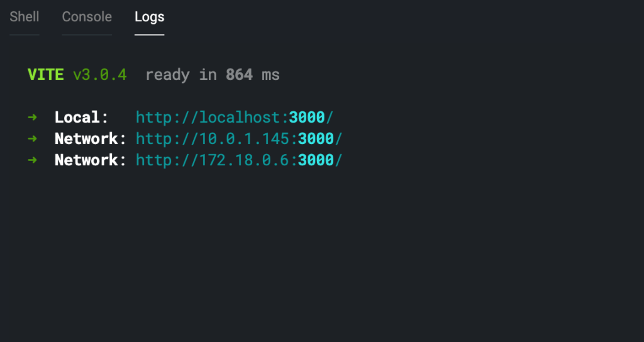Open the http://10.0.1.145:3000 Network link

(x=238, y=139)
